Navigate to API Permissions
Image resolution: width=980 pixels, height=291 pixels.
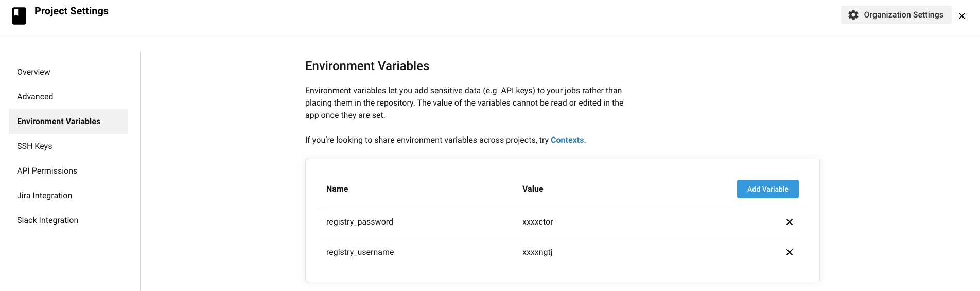click(47, 171)
